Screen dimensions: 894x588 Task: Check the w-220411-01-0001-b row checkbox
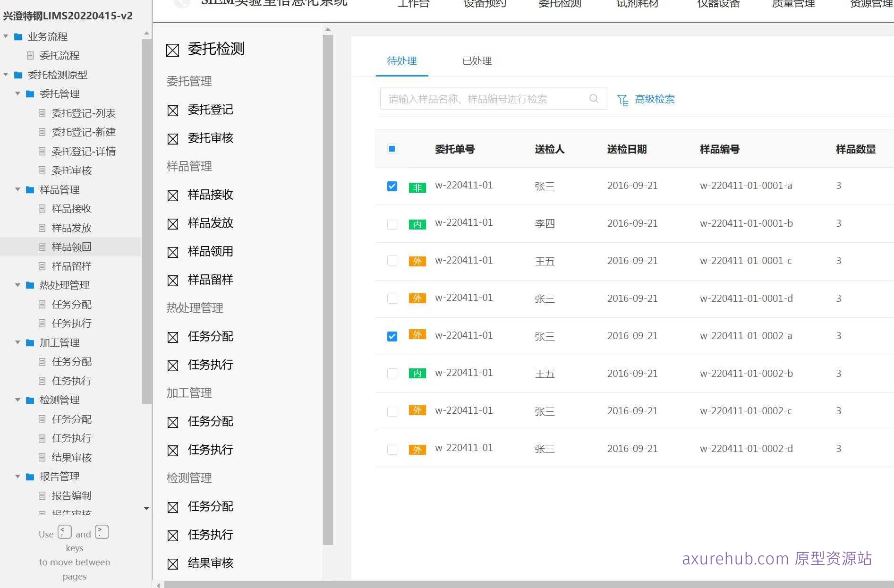392,224
